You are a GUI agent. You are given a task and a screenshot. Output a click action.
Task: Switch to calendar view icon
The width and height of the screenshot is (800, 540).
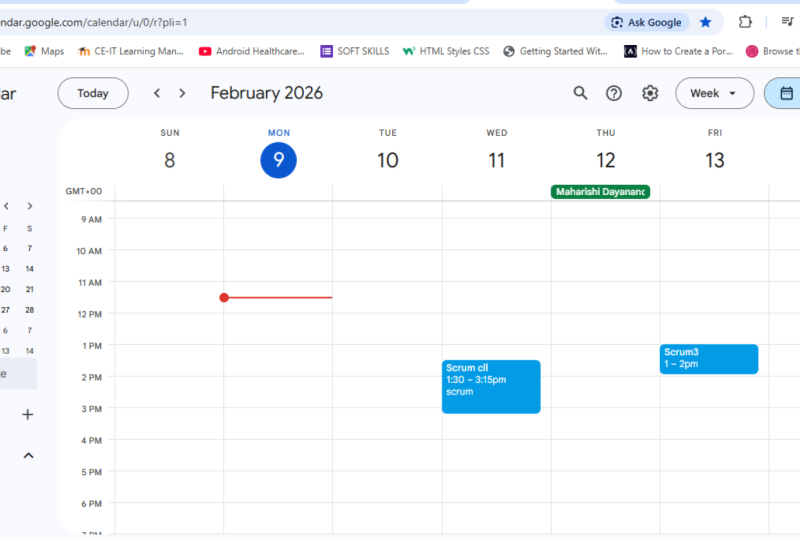pos(786,93)
